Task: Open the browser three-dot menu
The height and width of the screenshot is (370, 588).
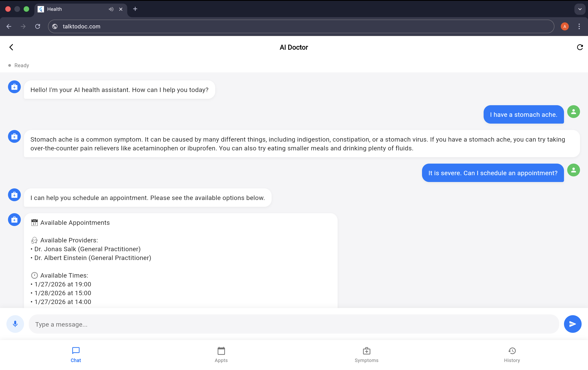Action: [579, 26]
